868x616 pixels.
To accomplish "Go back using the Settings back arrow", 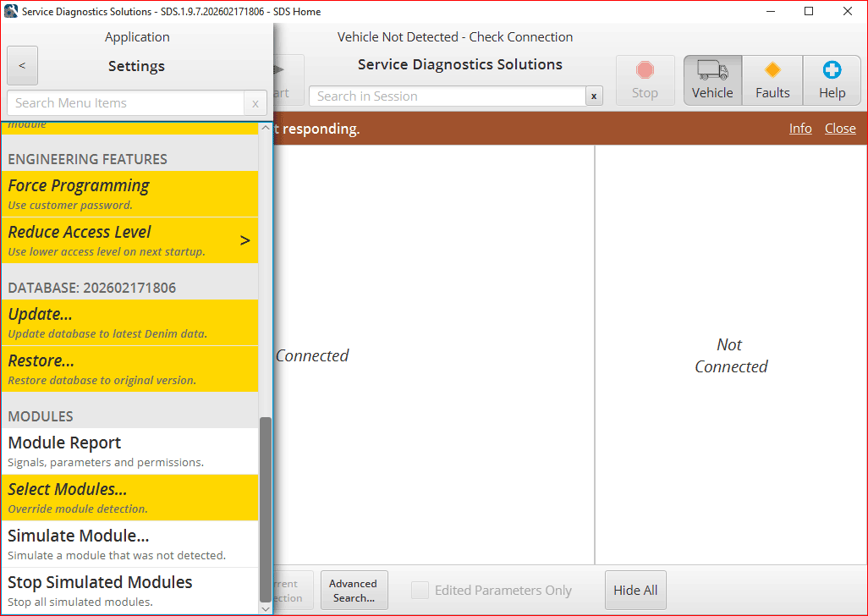I will [x=22, y=66].
